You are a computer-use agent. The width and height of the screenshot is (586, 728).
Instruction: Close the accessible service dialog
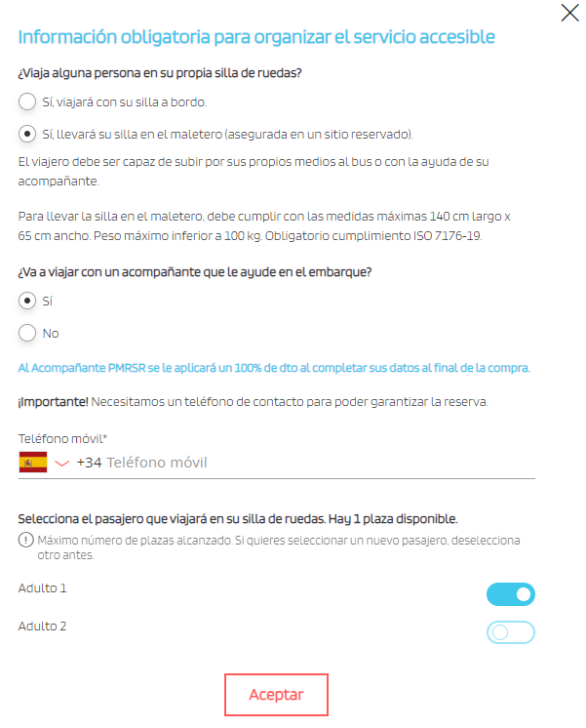click(569, 13)
